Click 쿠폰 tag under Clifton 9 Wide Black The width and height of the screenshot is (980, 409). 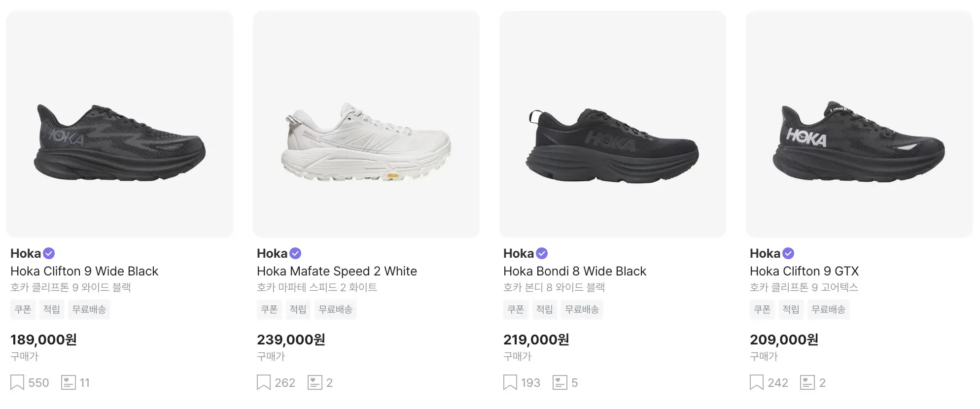pos(23,309)
